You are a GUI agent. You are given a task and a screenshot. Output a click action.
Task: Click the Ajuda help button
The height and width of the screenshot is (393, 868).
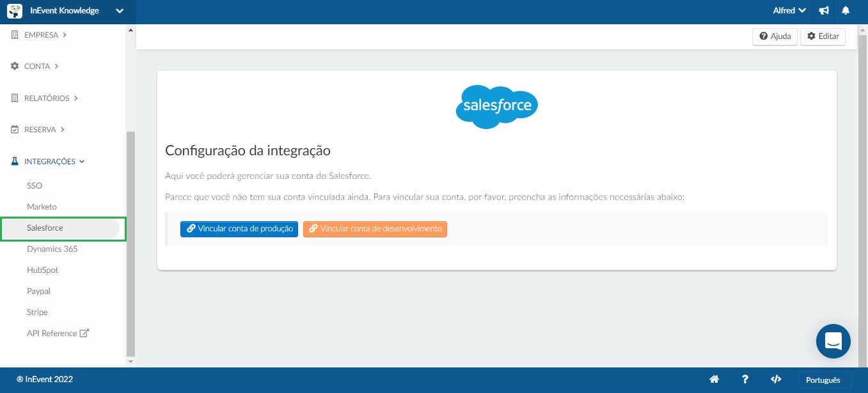click(x=775, y=36)
